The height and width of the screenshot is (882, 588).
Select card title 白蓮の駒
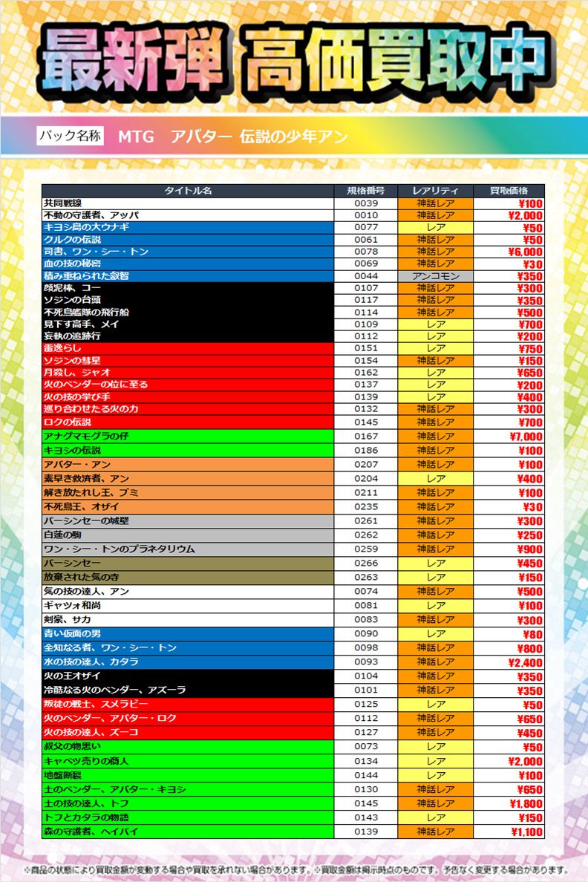pyautogui.click(x=63, y=535)
